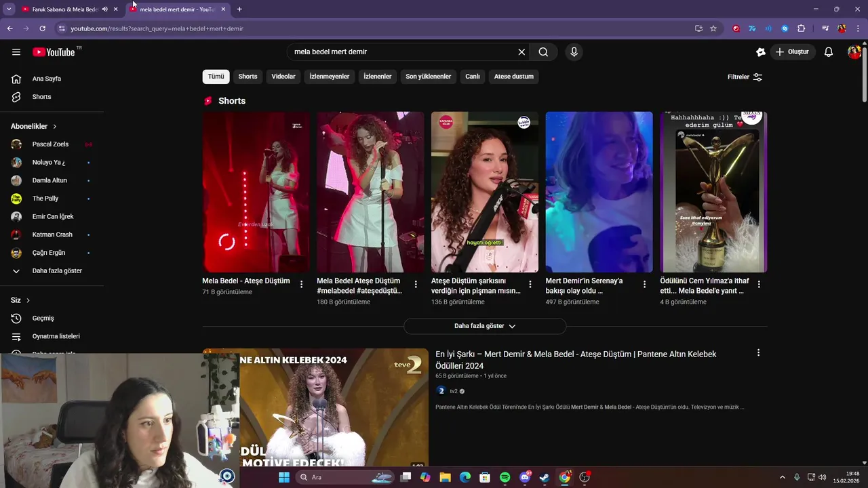This screenshot has height=488, width=868.
Task: Expand more Shorts with Daha fazla göster
Action: point(485,326)
